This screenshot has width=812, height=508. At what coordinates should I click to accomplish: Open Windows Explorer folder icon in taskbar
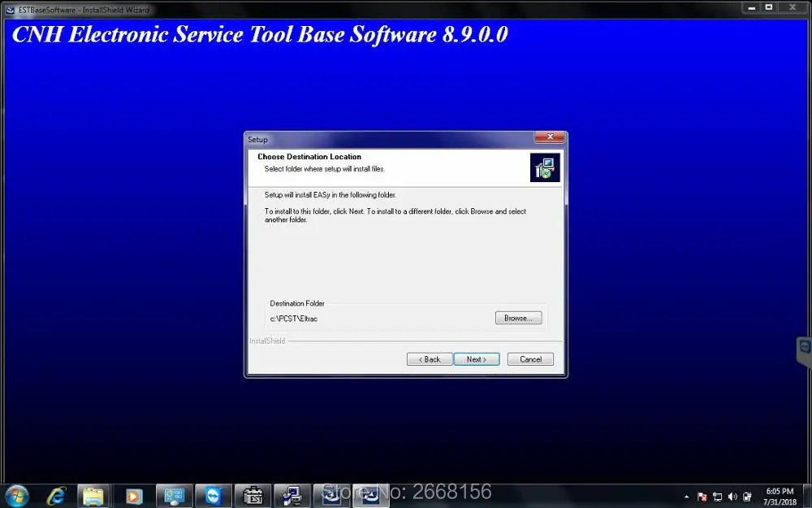(x=93, y=496)
